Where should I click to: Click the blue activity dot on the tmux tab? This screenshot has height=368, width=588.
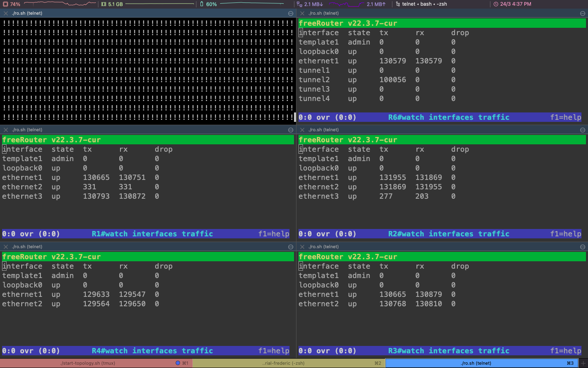[178, 363]
